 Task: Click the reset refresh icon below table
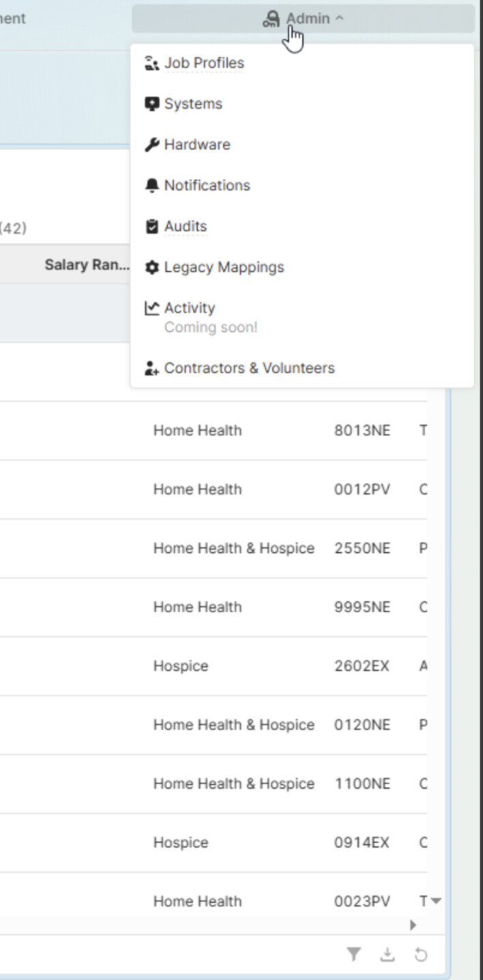tap(421, 955)
